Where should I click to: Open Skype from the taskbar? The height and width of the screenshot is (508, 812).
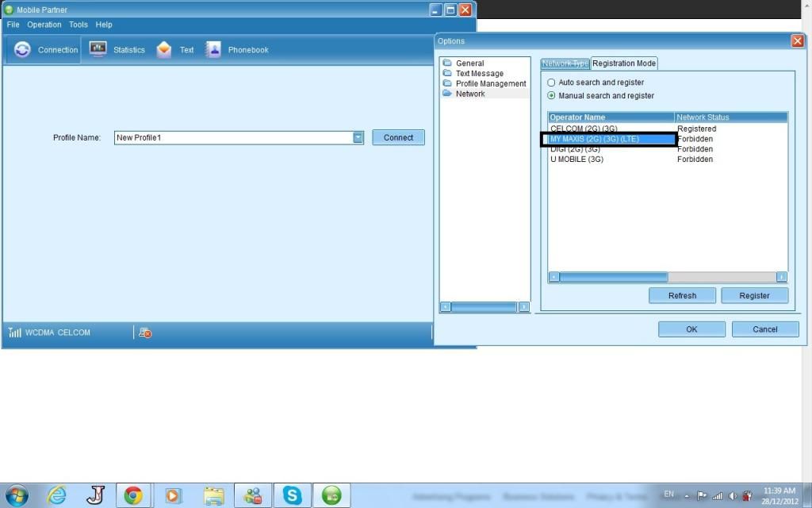point(293,495)
